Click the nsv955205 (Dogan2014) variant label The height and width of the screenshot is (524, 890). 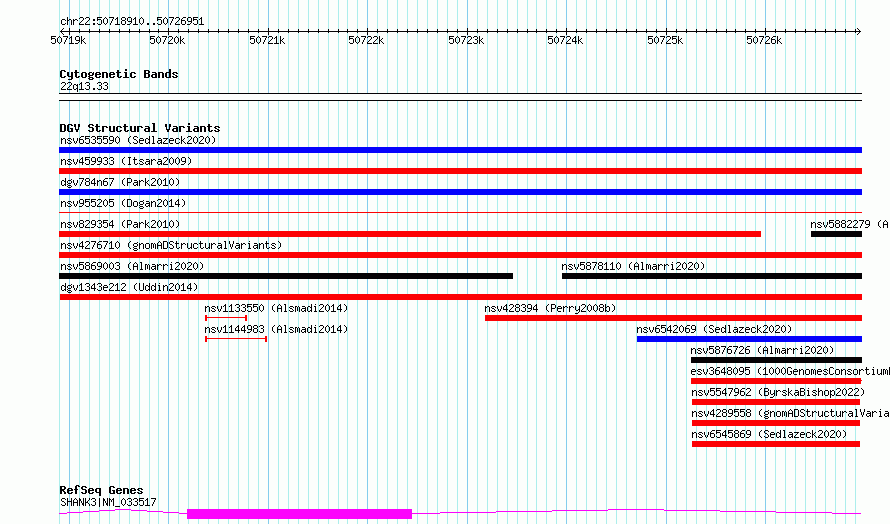tap(123, 203)
